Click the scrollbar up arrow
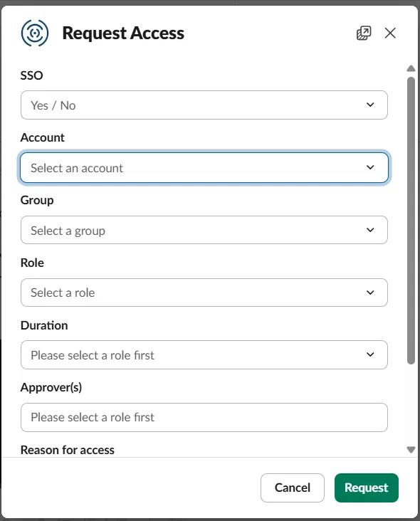Image resolution: width=420 pixels, height=521 pixels. click(411, 68)
